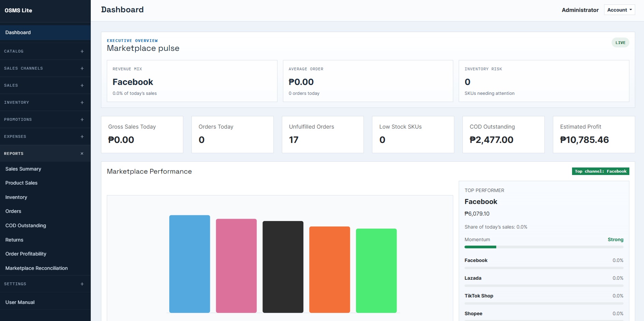
Task: Expand the Promotions sidebar section
Action: point(45,119)
